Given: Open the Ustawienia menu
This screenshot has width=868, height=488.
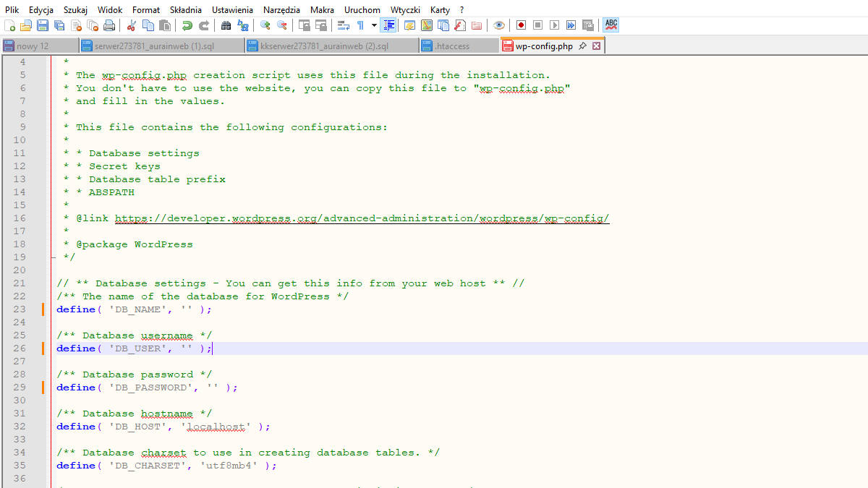Looking at the screenshot, I should coord(233,10).
